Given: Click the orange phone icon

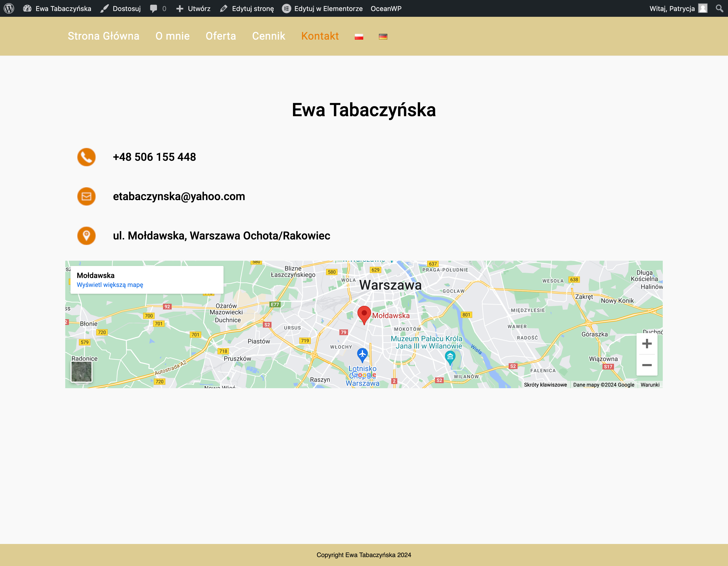Looking at the screenshot, I should [x=86, y=157].
